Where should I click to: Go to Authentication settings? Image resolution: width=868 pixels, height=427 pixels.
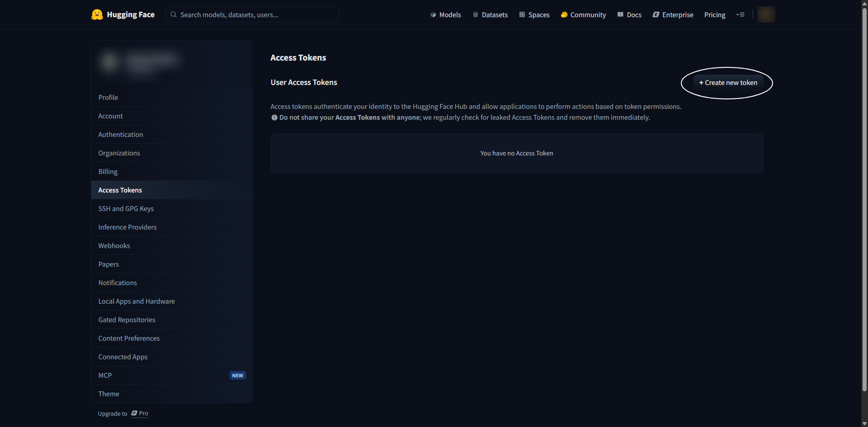(172, 134)
